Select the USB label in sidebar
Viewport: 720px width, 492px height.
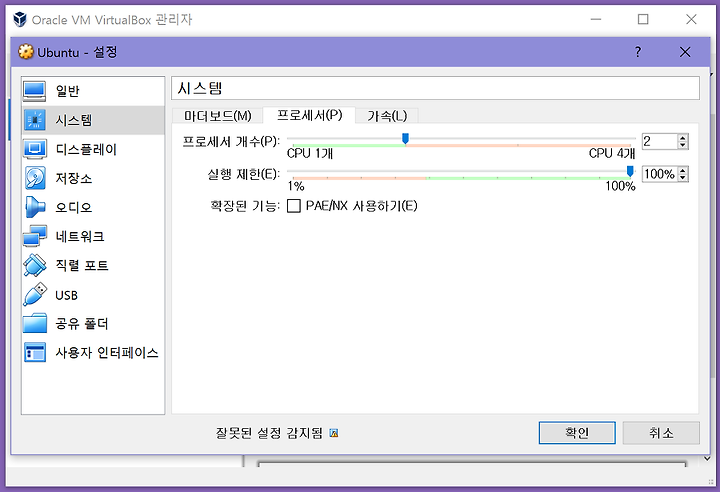[x=67, y=295]
